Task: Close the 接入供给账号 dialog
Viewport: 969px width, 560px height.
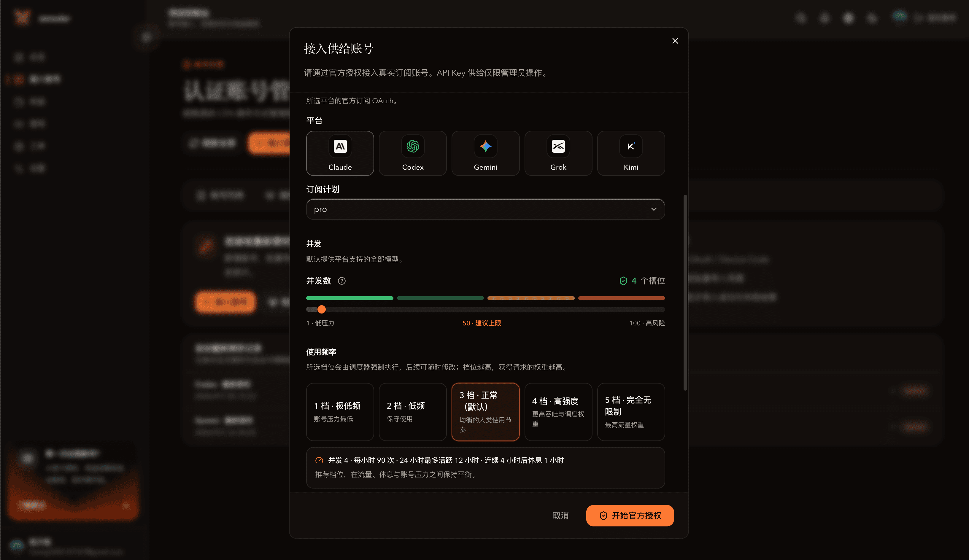Action: [675, 41]
